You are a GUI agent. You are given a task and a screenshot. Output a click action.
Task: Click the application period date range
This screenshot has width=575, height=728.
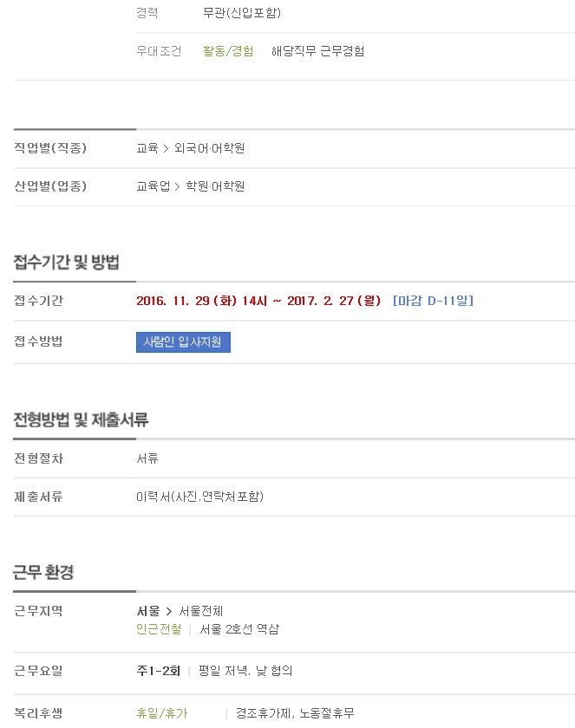click(258, 301)
